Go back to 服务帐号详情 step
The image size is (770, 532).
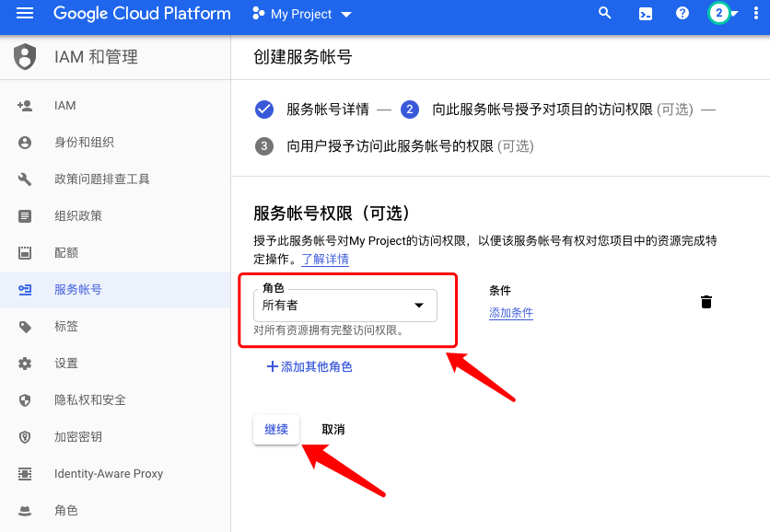(x=328, y=110)
